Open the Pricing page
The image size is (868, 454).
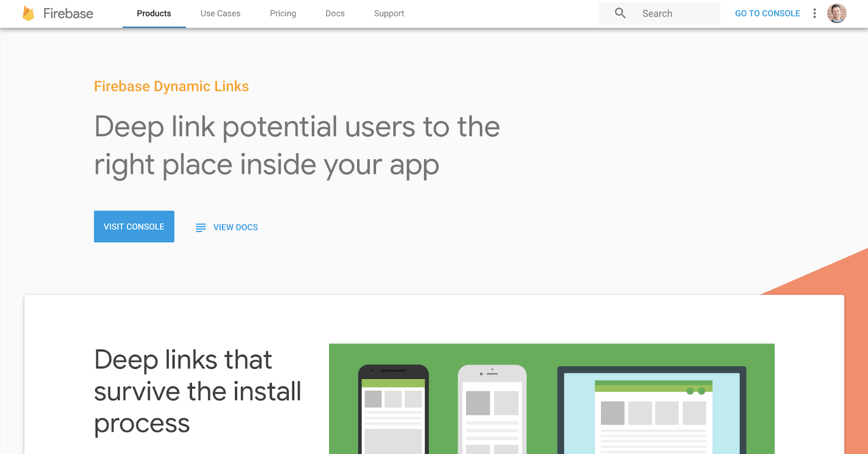click(283, 13)
